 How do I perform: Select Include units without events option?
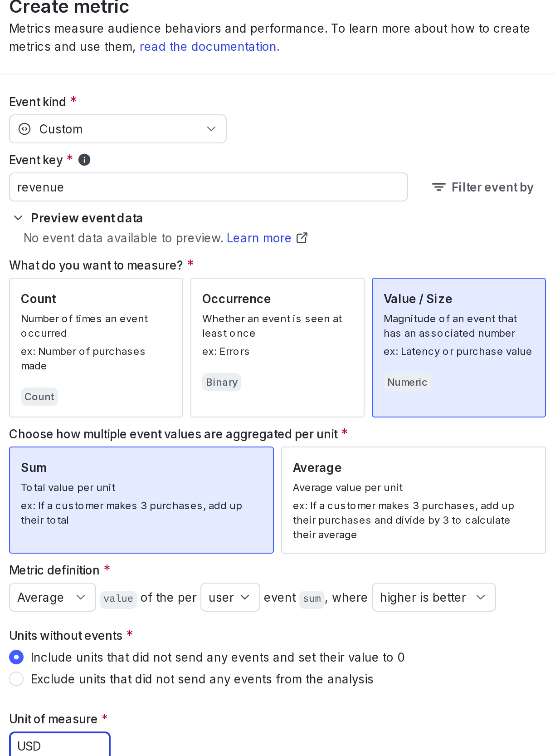point(16,657)
